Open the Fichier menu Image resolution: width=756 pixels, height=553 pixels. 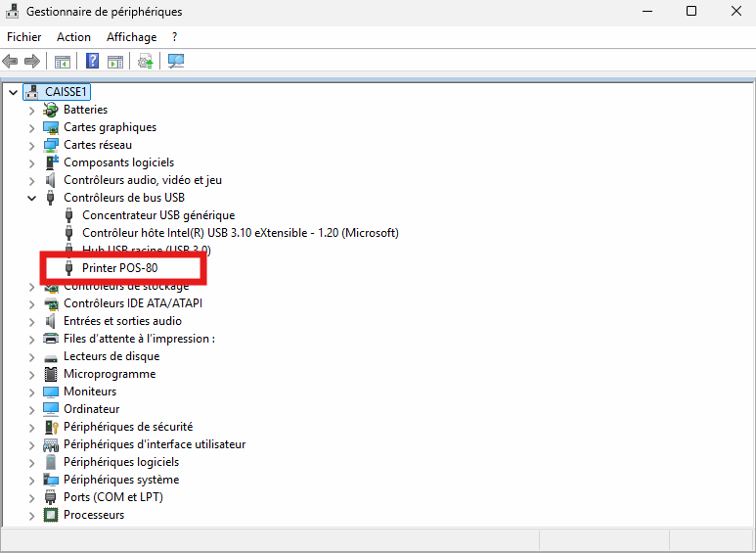pyautogui.click(x=23, y=36)
